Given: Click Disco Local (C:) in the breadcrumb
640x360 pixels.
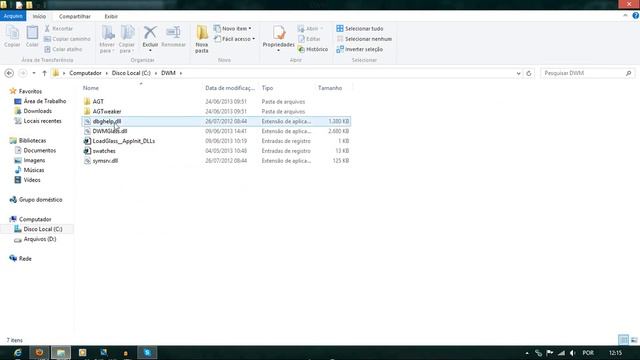Looking at the screenshot, I should point(131,73).
